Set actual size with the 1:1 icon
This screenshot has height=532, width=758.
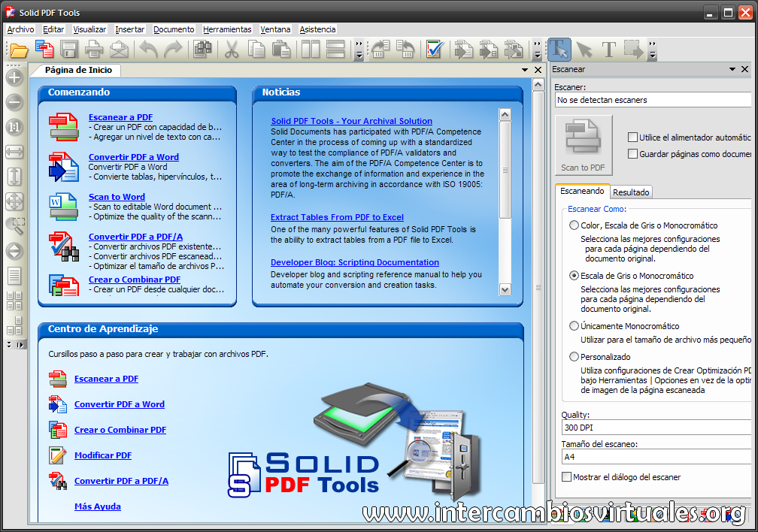[14, 127]
